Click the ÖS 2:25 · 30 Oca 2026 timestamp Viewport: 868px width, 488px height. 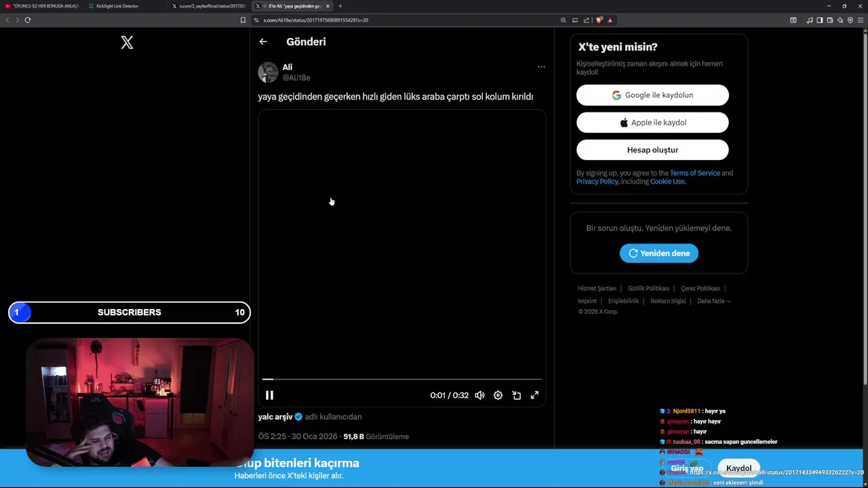click(x=298, y=436)
